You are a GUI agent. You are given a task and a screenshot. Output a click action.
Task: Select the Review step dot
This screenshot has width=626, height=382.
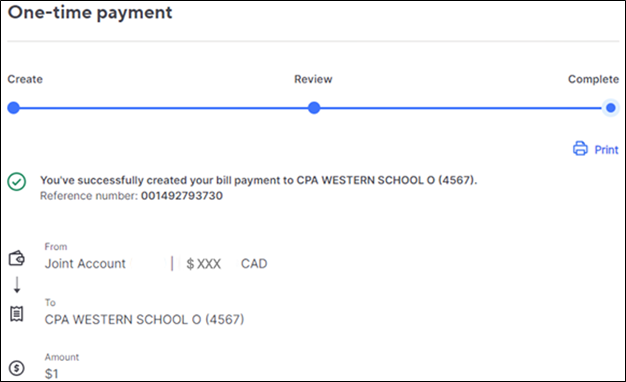coord(314,108)
